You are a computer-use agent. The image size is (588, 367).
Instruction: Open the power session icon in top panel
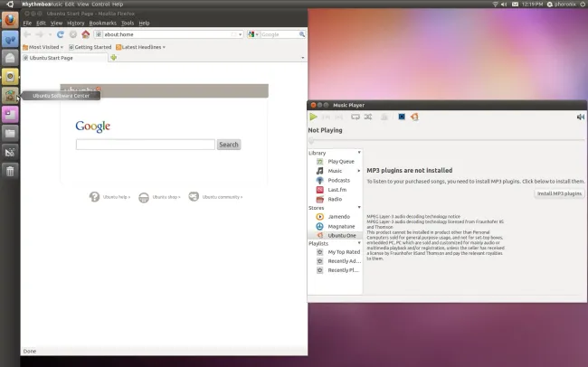pos(583,5)
